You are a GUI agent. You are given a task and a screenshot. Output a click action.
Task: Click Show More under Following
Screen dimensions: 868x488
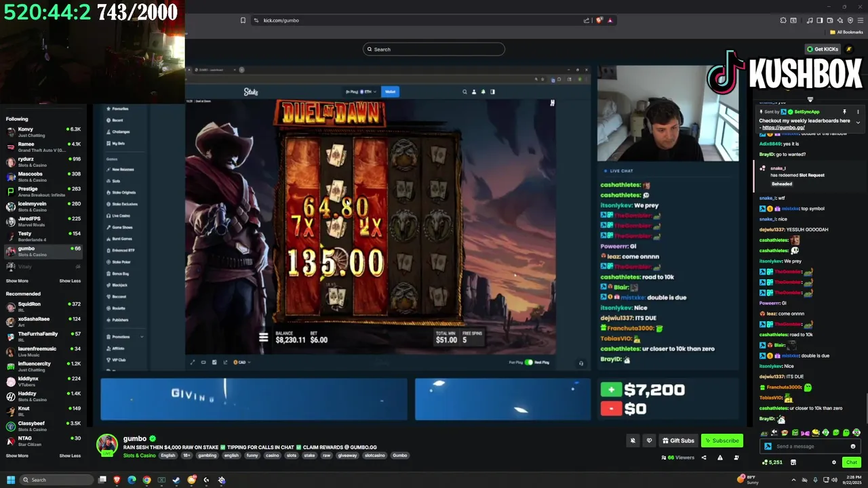(x=17, y=281)
